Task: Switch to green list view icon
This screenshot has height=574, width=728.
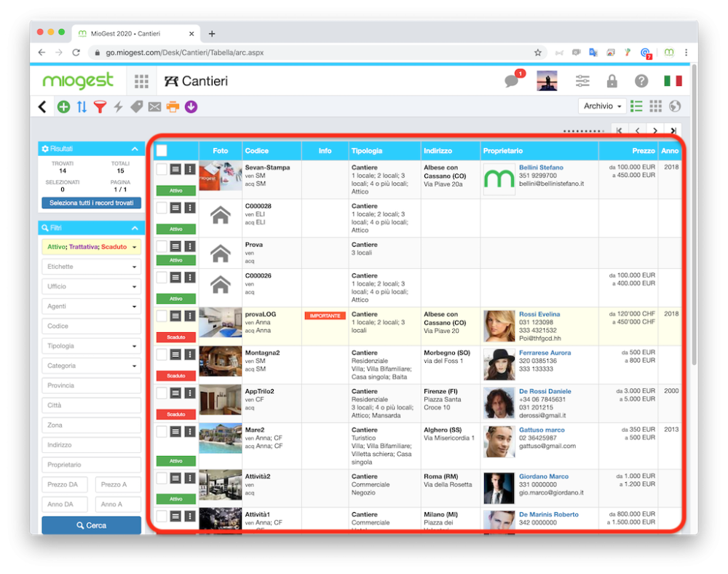Action: (x=636, y=106)
